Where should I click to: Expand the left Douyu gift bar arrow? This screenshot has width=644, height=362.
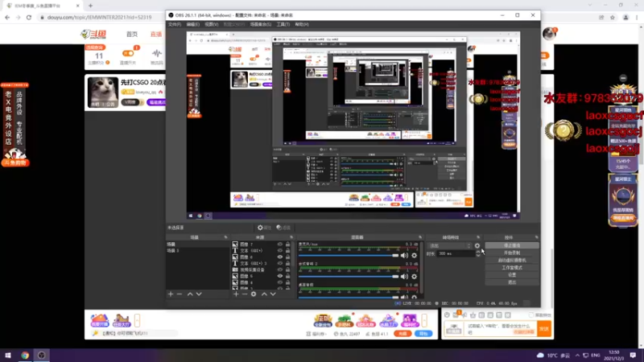pyautogui.click(x=137, y=319)
